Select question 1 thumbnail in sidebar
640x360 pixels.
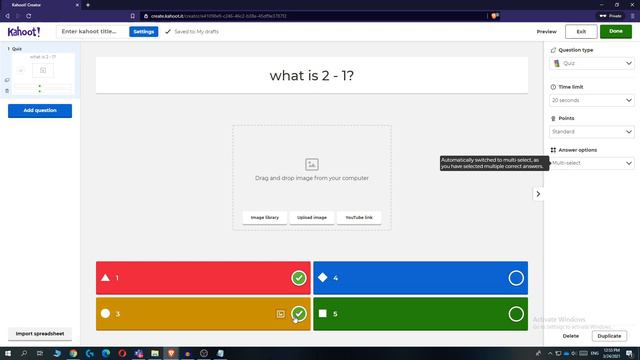coord(43,74)
